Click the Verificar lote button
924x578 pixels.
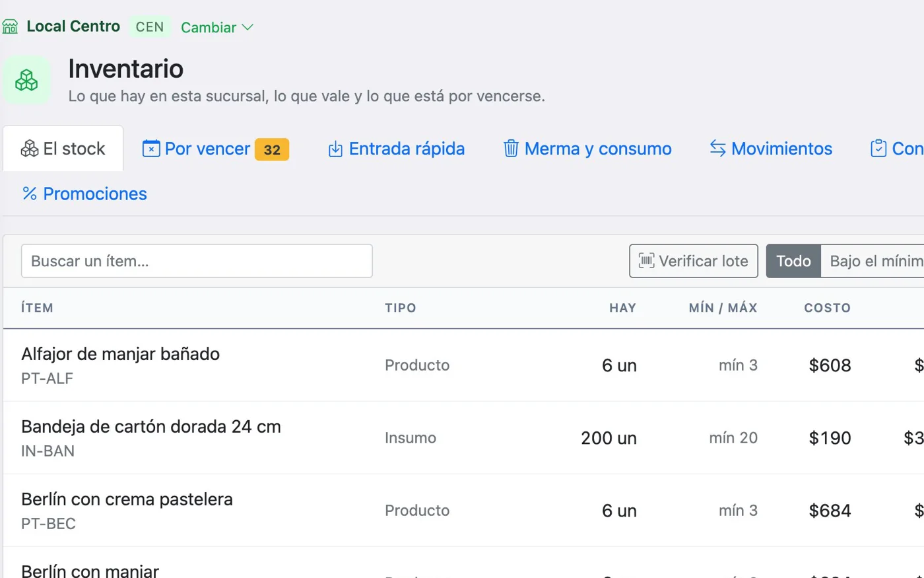click(x=694, y=261)
